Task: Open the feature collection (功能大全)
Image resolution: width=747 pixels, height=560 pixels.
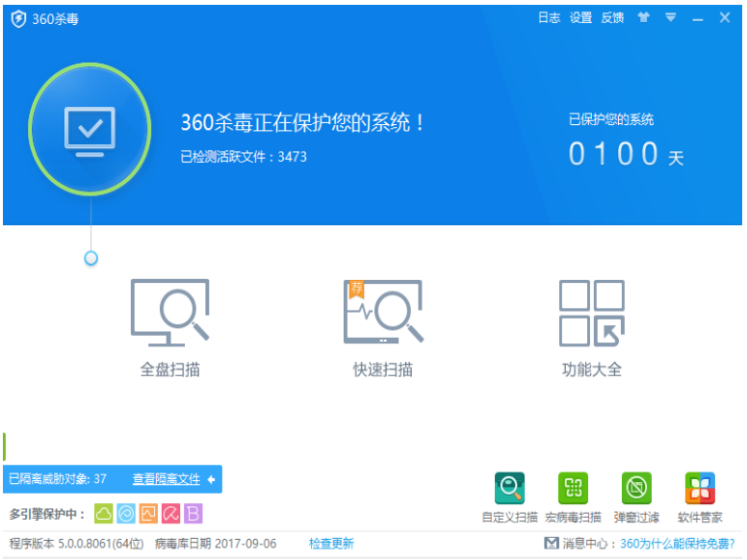Action: [x=591, y=327]
